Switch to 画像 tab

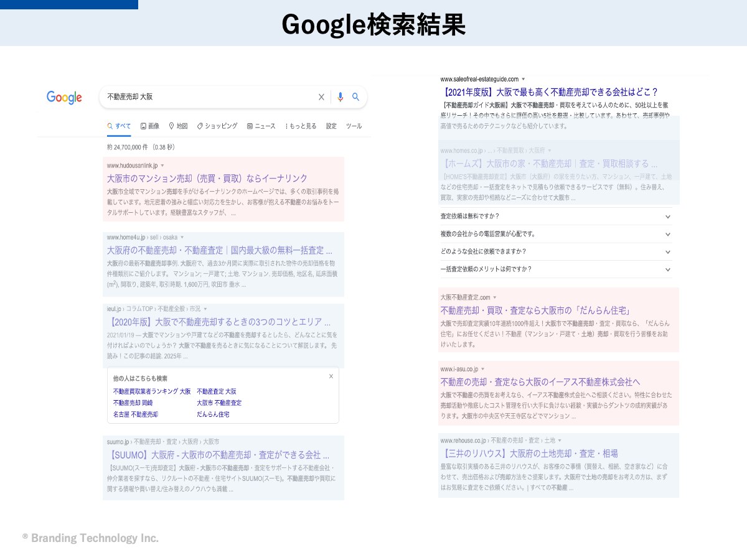click(x=150, y=126)
